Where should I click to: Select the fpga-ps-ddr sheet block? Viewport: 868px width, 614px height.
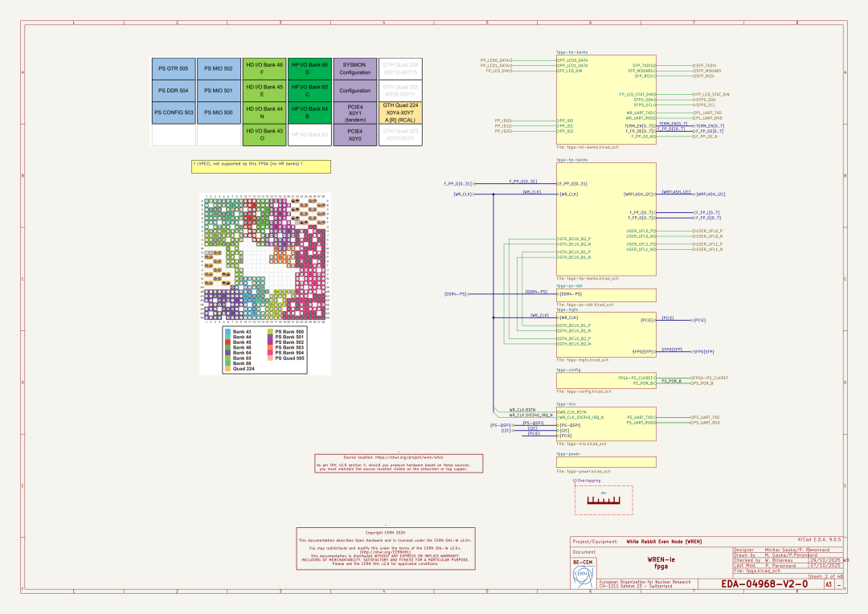tap(606, 294)
